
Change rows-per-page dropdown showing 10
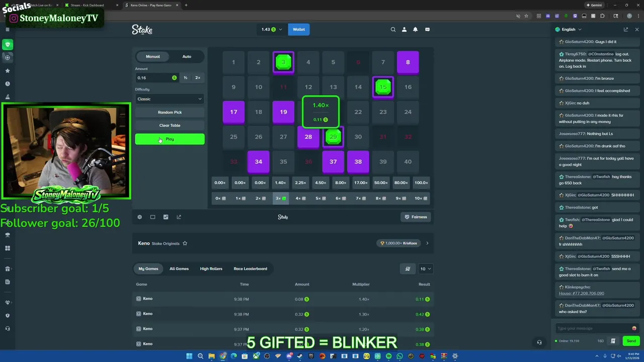pyautogui.click(x=425, y=269)
